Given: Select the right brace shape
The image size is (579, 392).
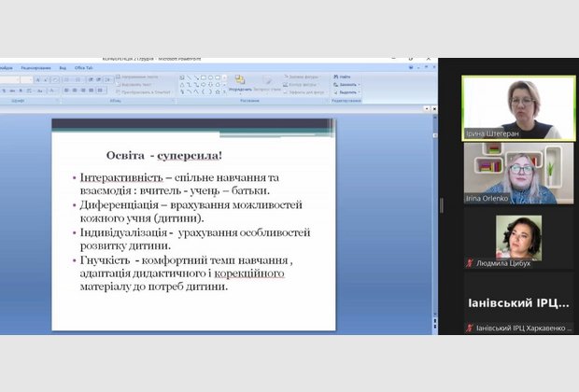Looking at the screenshot, I should coord(210,91).
